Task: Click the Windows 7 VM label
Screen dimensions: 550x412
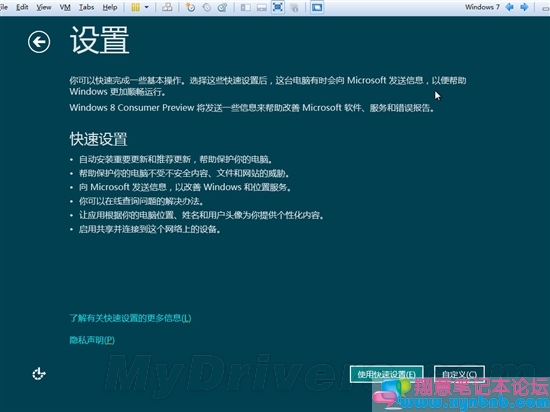Action: tap(482, 7)
